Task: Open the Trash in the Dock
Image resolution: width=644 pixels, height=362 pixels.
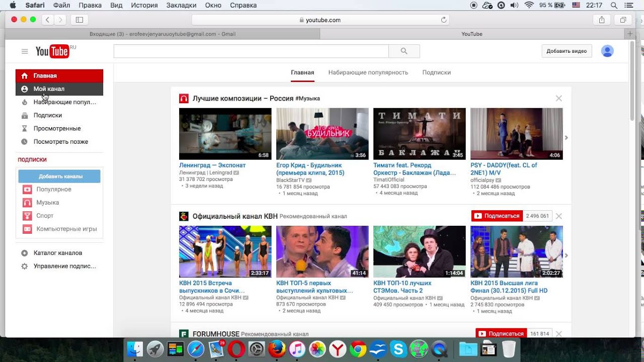Action: point(509,348)
